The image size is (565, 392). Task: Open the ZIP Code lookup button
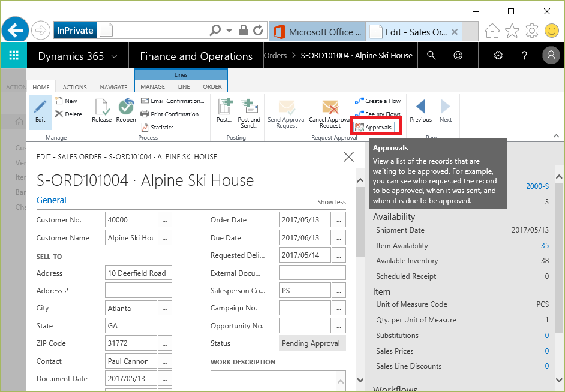coord(165,343)
